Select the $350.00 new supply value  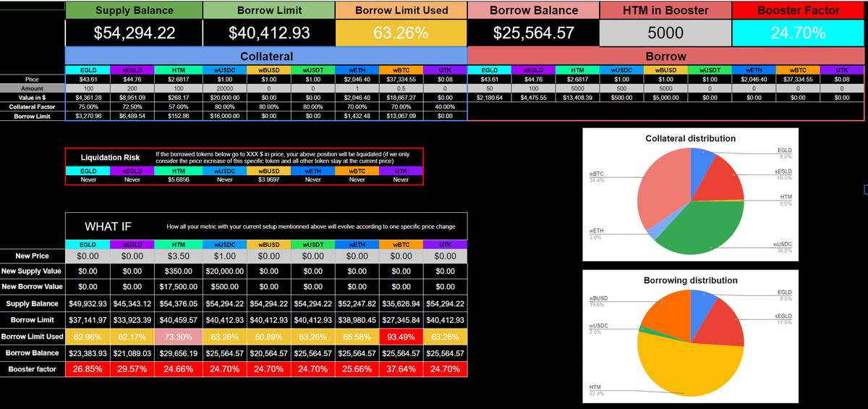point(177,271)
